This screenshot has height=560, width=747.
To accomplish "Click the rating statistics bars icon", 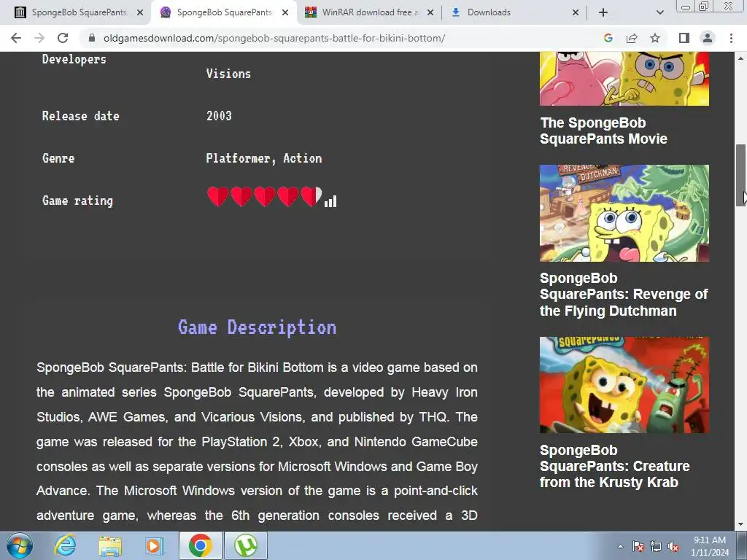I will click(330, 201).
